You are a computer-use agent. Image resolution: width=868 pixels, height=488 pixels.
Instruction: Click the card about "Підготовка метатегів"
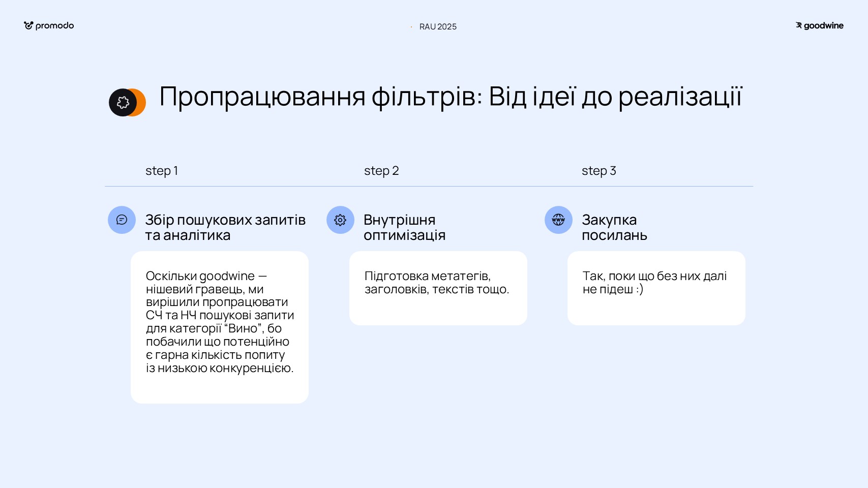click(438, 288)
